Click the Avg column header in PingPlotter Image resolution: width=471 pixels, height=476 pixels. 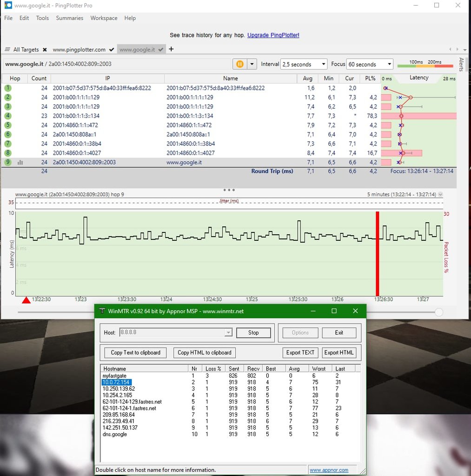click(308, 78)
